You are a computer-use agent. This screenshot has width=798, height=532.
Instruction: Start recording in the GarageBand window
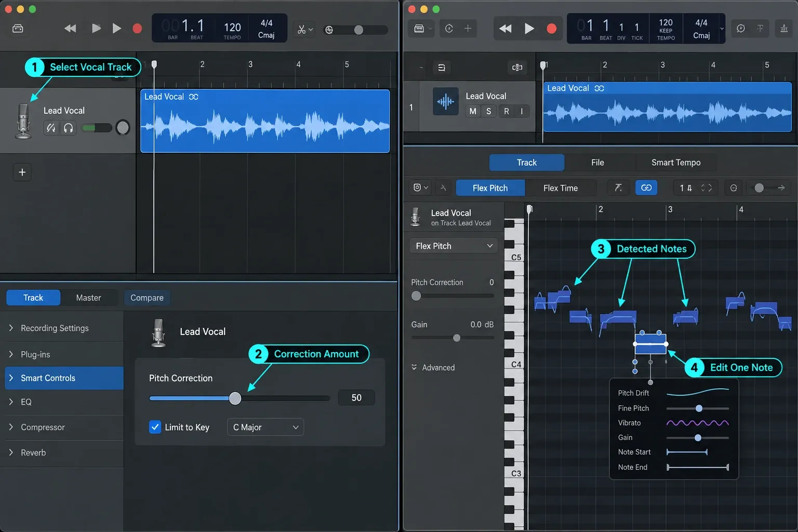pos(137,29)
